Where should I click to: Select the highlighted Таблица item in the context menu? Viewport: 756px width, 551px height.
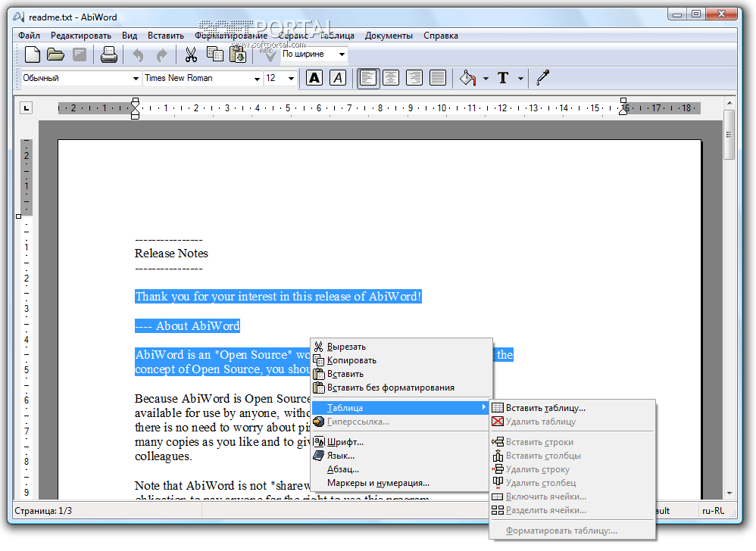point(400,408)
